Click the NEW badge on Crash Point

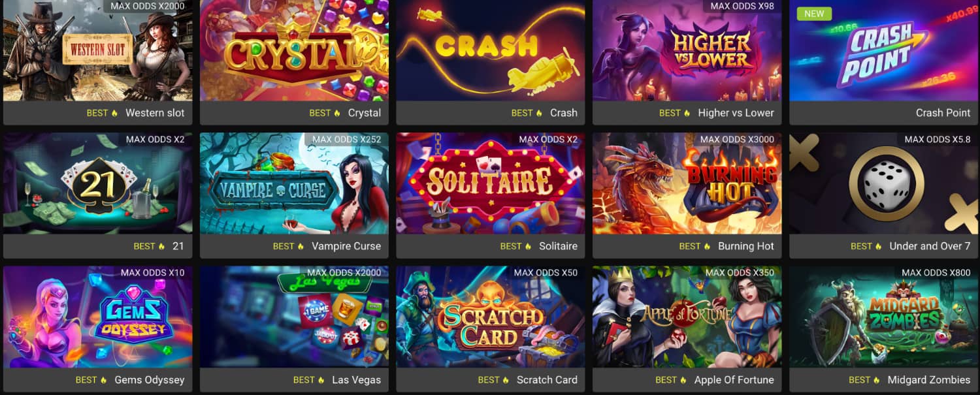(x=814, y=13)
